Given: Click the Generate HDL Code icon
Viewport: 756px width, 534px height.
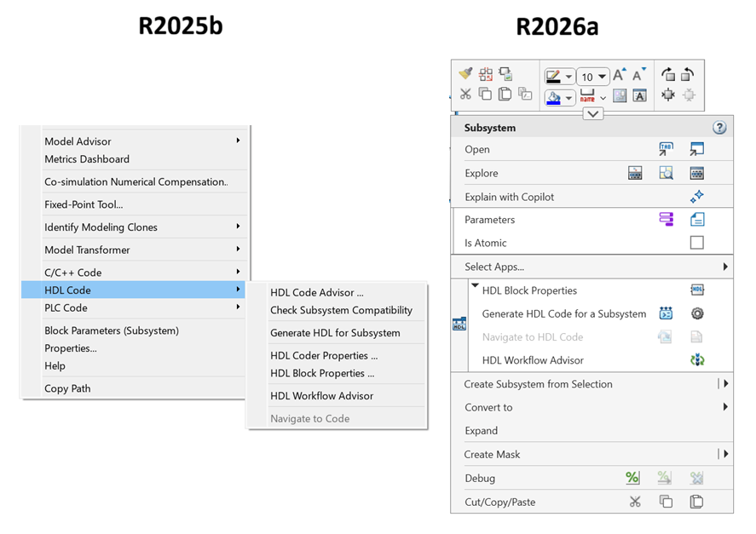Looking at the screenshot, I should tap(666, 313).
